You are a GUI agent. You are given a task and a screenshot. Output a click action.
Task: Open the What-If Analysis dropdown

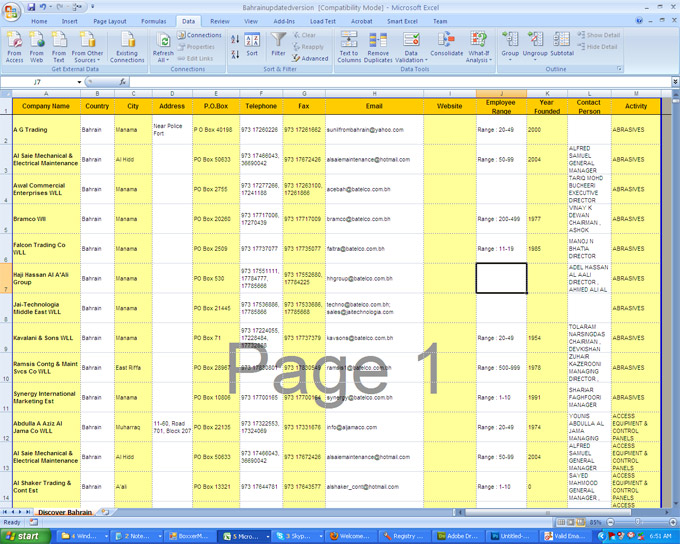click(x=479, y=56)
